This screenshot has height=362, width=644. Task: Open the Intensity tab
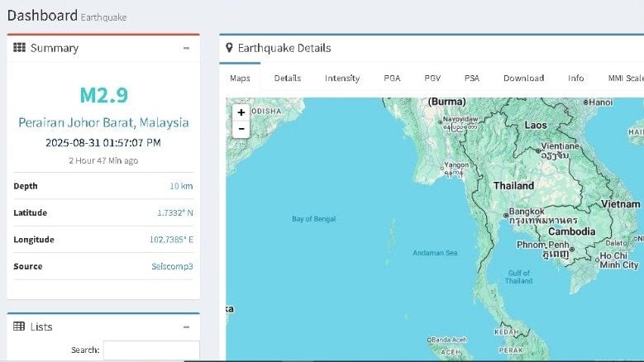tap(342, 79)
